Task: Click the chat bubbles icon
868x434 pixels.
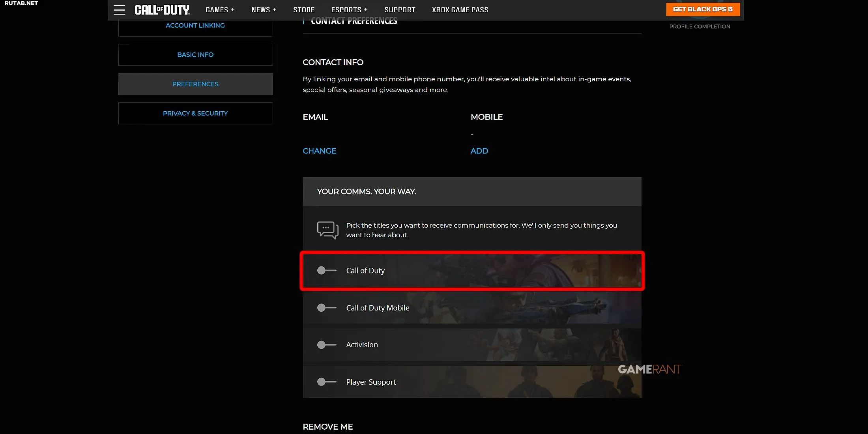Action: click(327, 230)
